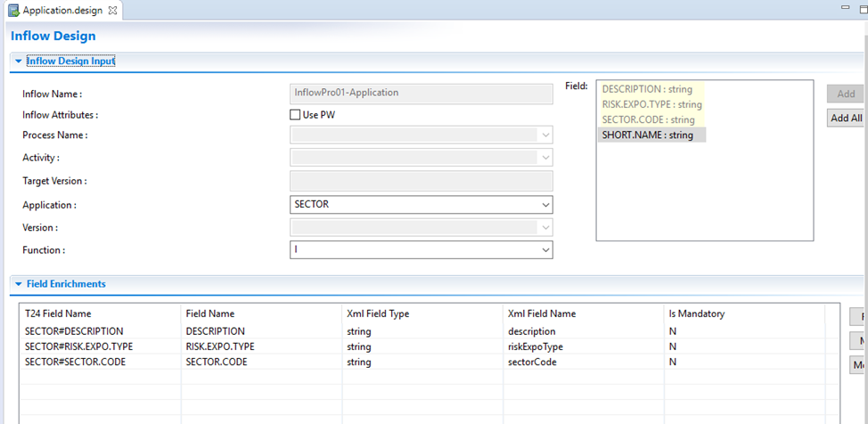This screenshot has height=424, width=868.
Task: Enable the Use PW checkbox
Action: (296, 114)
